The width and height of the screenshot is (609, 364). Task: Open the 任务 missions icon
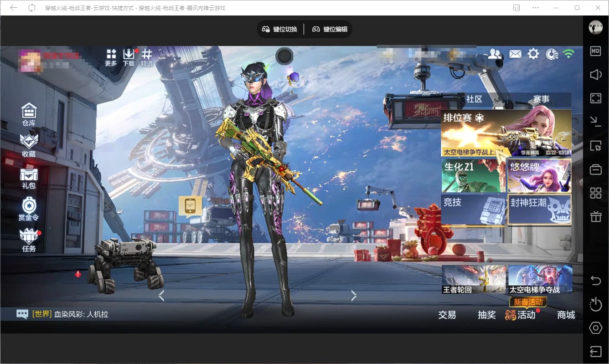click(x=29, y=241)
